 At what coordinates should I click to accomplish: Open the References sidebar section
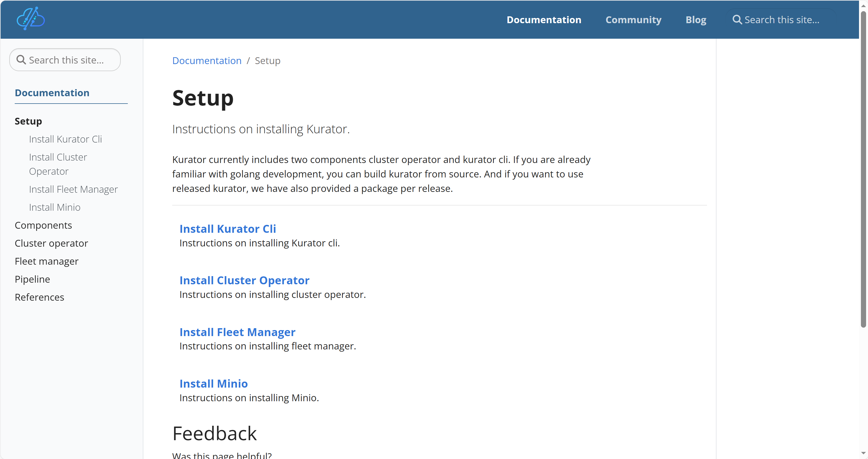tap(40, 297)
